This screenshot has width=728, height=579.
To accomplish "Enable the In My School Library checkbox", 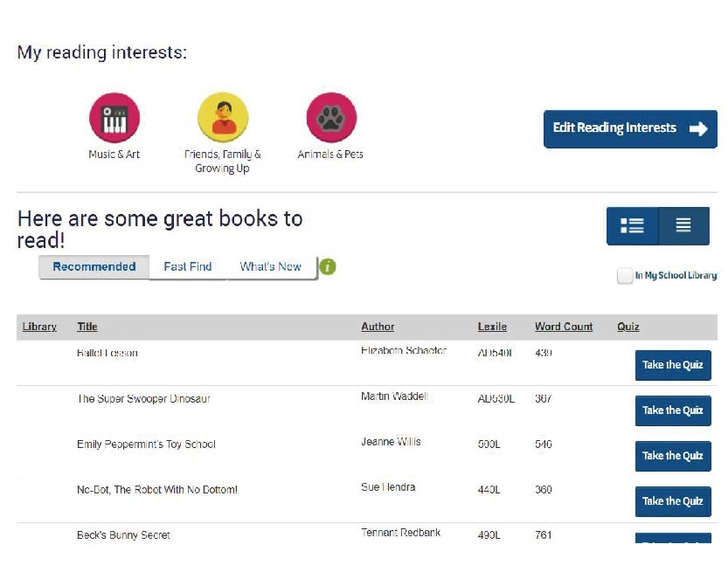I will pyautogui.click(x=624, y=276).
